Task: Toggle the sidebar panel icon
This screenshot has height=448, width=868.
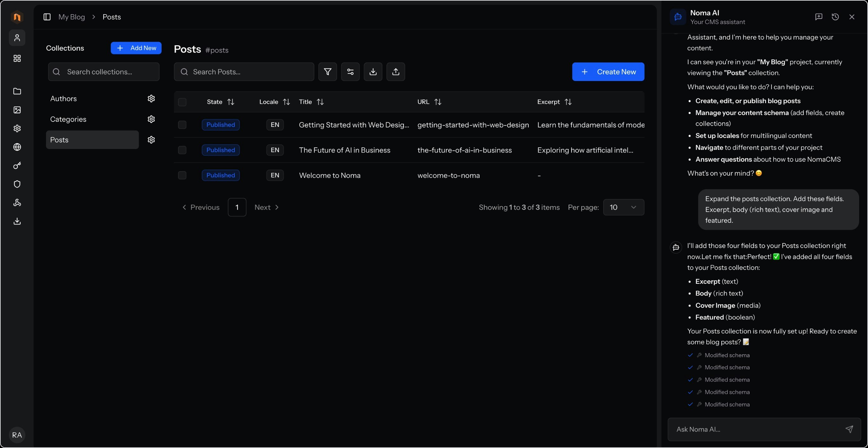Action: 47,17
